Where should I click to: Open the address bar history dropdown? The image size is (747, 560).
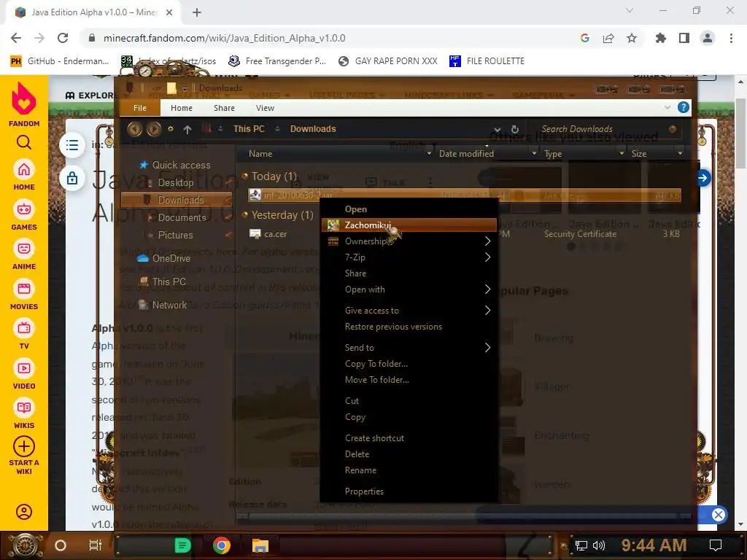[497, 129]
